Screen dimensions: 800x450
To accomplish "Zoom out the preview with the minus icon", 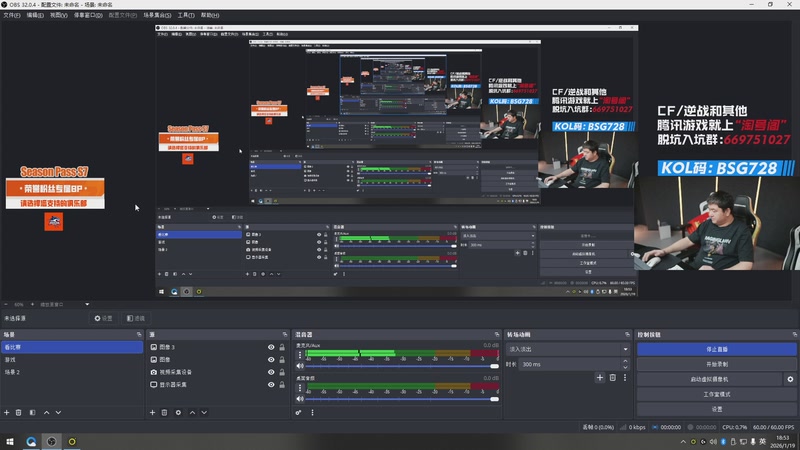I will coord(6,304).
